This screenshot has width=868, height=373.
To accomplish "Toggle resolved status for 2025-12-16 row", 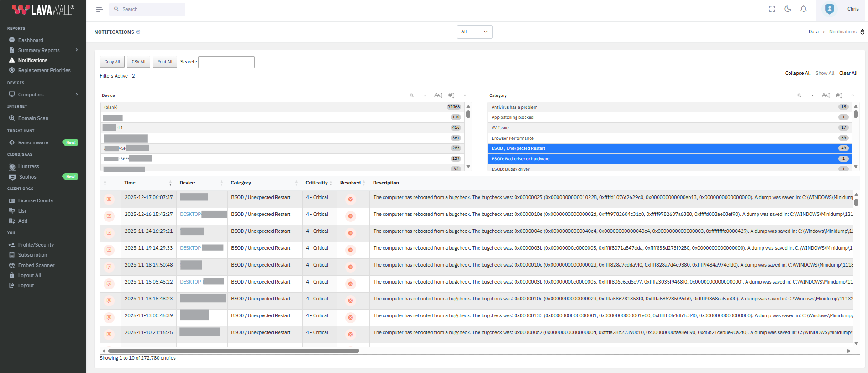I will (x=350, y=216).
